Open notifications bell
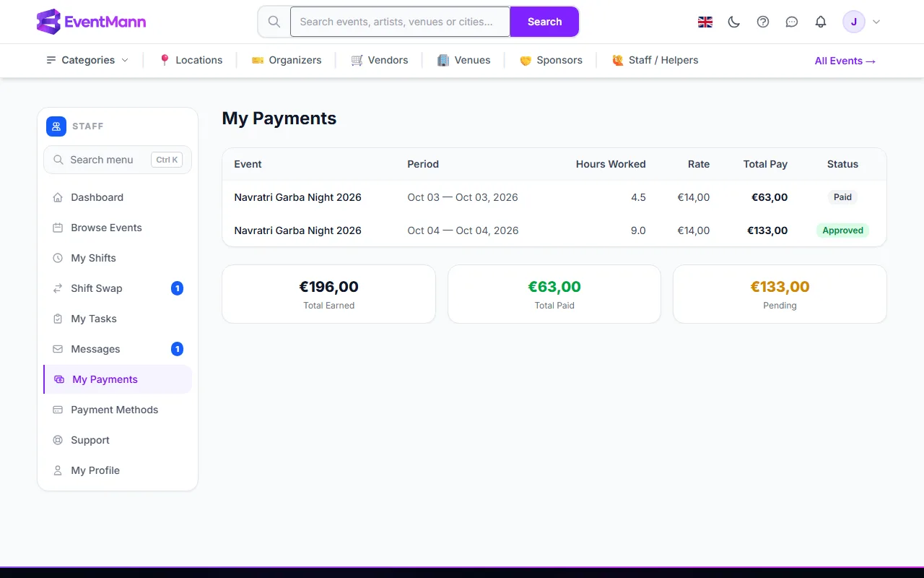The width and height of the screenshot is (924, 578). pos(821,22)
